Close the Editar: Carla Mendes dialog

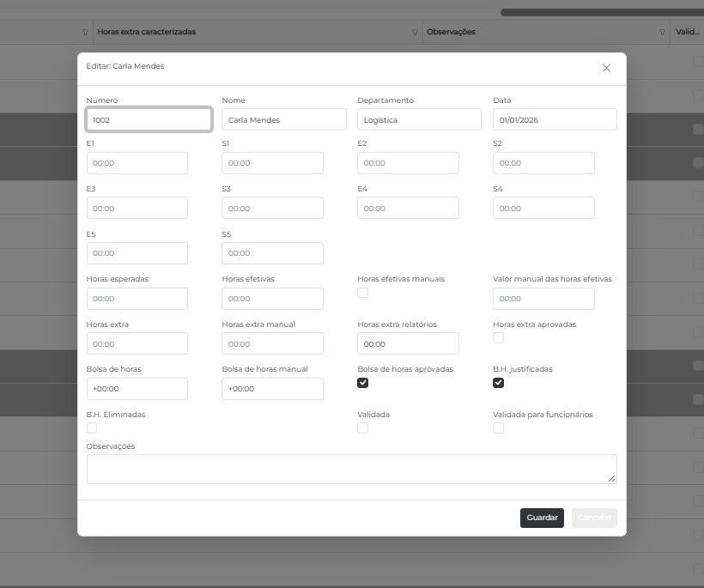[606, 68]
